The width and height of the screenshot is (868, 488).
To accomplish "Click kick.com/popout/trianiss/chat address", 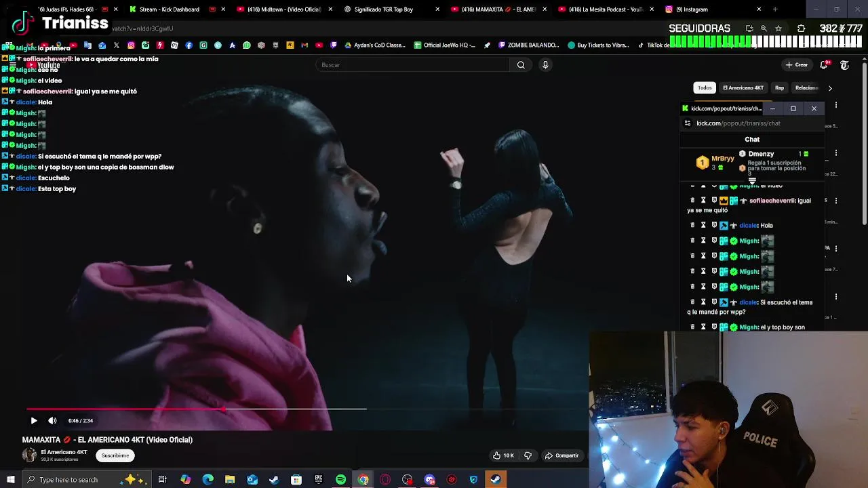I will pyautogui.click(x=738, y=123).
